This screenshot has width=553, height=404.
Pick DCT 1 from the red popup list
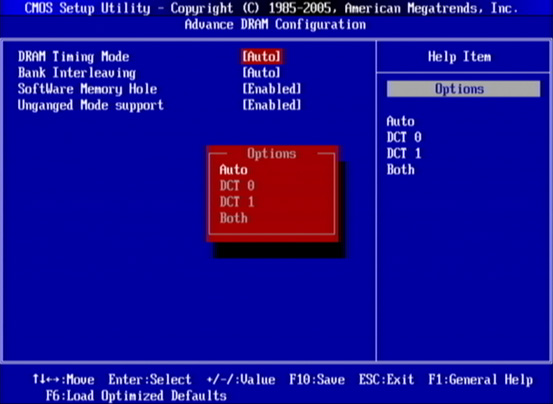tap(237, 202)
